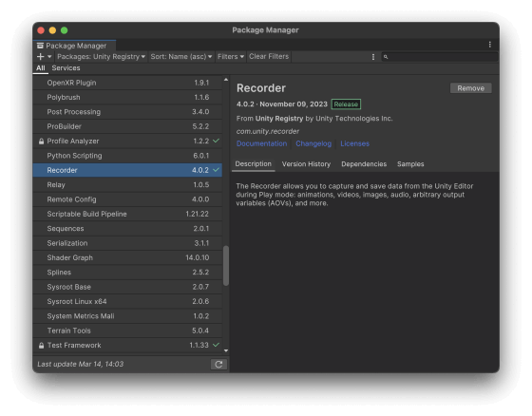Click the Package Manager tab icon
Image resolution: width=532 pixels, height=416 pixels.
40,46
